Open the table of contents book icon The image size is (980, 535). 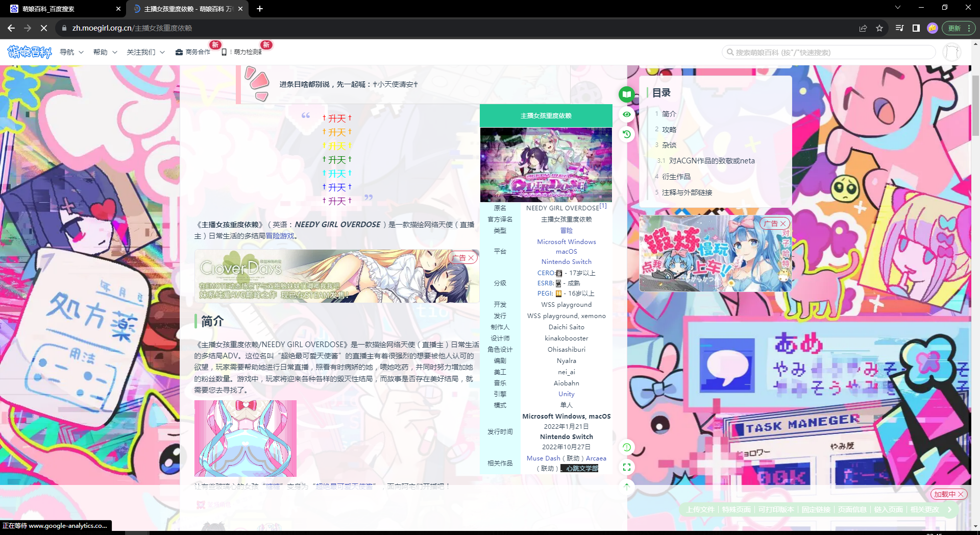626,94
